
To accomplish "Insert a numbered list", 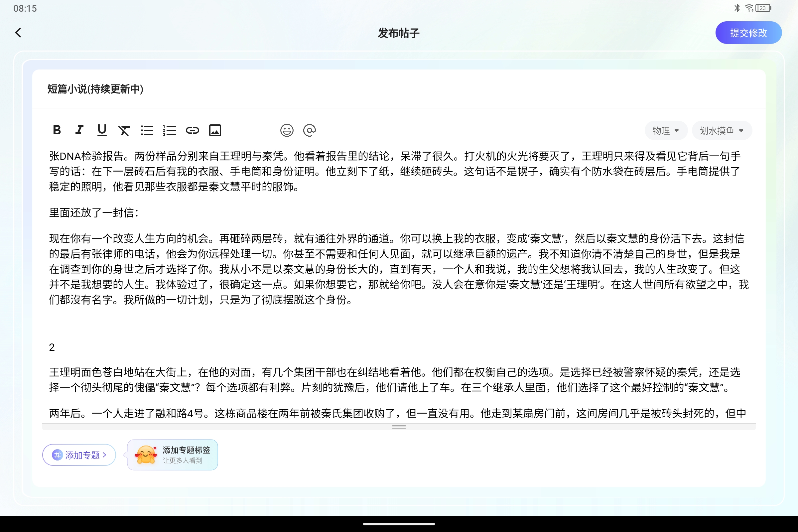I will click(x=169, y=130).
